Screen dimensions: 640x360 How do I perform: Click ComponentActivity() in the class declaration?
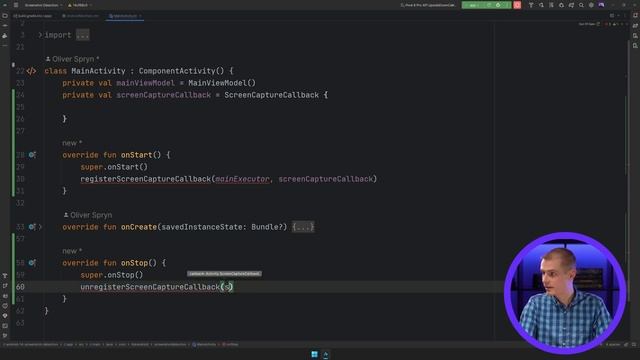point(181,71)
